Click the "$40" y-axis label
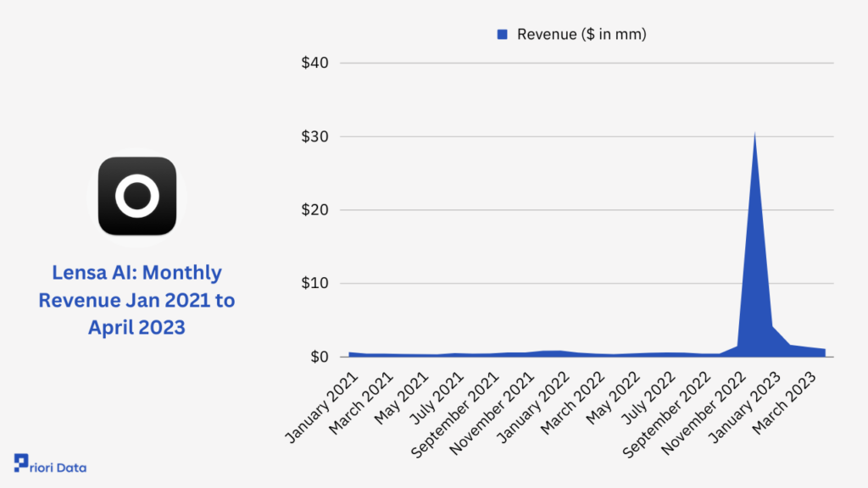 (x=314, y=63)
